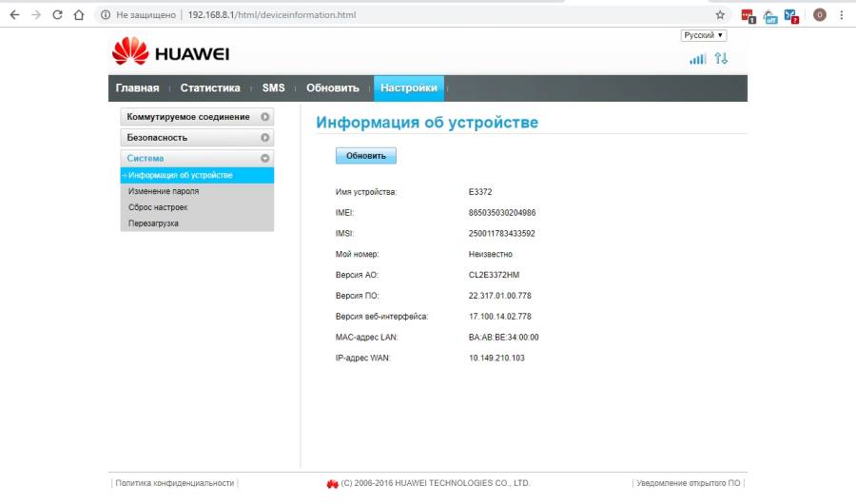Collapse the Система section
Screen dimensions: 856x504
pyautogui.click(x=197, y=159)
